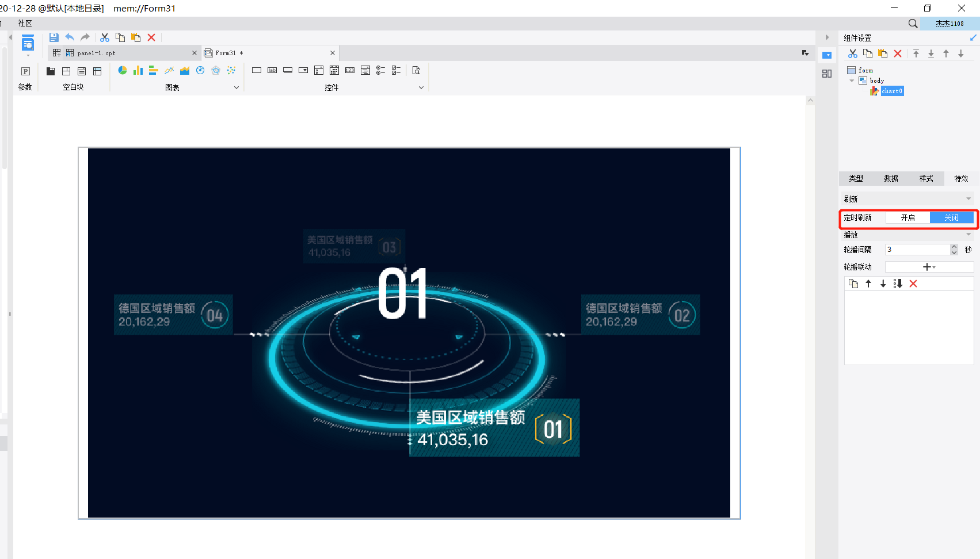Image resolution: width=980 pixels, height=559 pixels.
Task: Select the label (lab) widget icon
Action: tap(272, 70)
